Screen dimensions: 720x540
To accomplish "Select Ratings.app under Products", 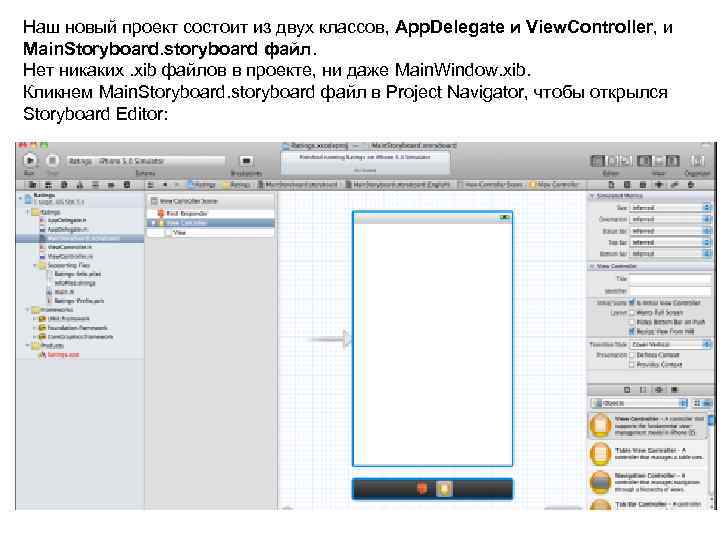I will click(63, 354).
